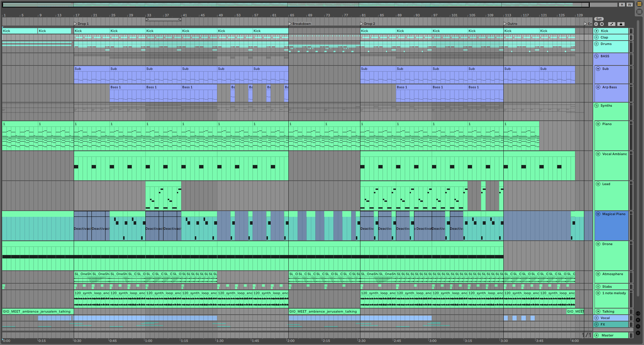Unfold the Kick track
644x345 pixels.
[x=597, y=31]
